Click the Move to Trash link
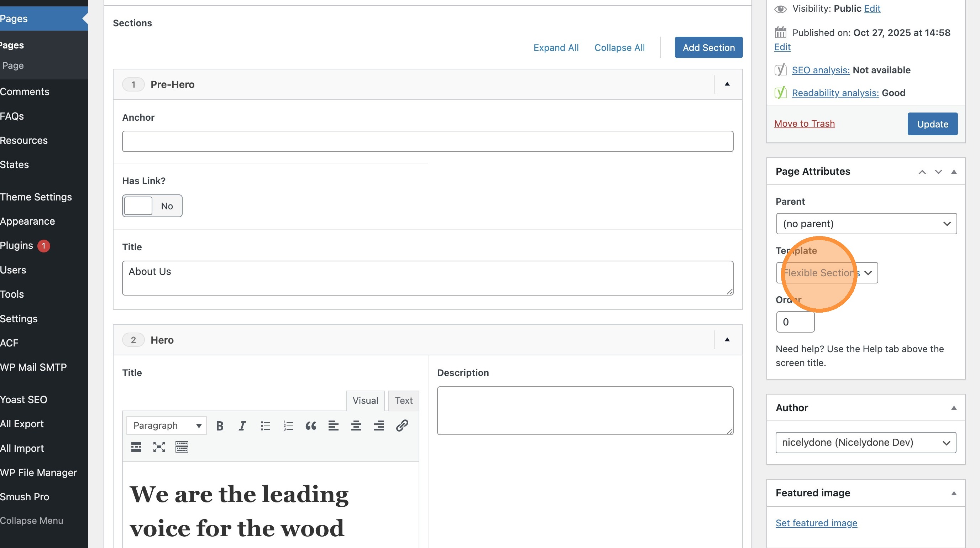Image resolution: width=980 pixels, height=548 pixels. (804, 124)
